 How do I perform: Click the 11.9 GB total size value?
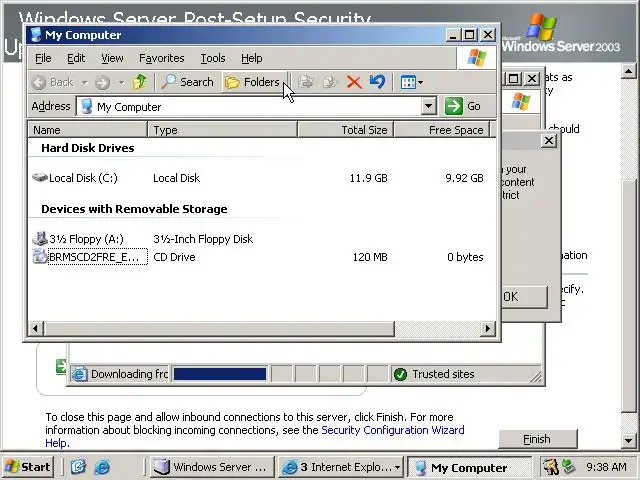[369, 178]
